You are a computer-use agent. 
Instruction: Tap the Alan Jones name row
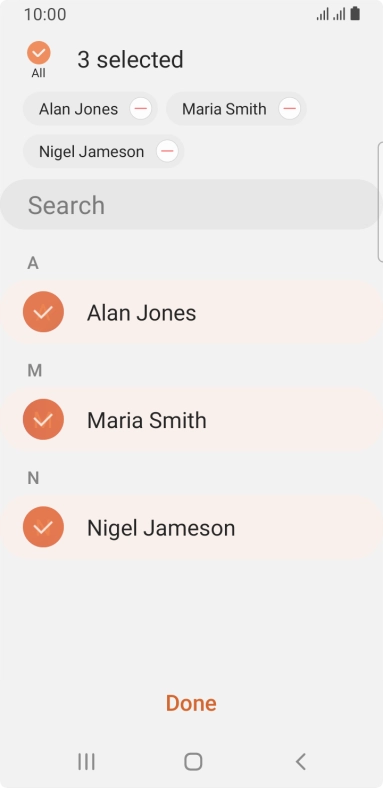pos(190,312)
